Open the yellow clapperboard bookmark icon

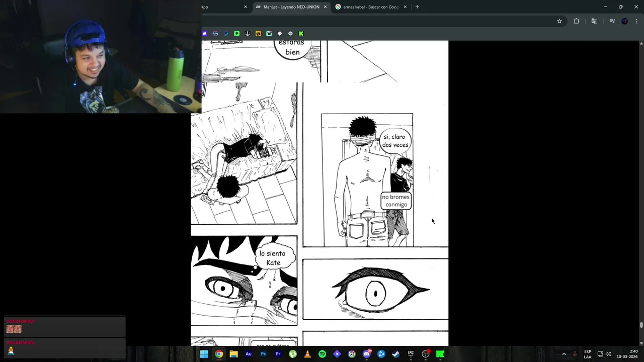(258, 34)
